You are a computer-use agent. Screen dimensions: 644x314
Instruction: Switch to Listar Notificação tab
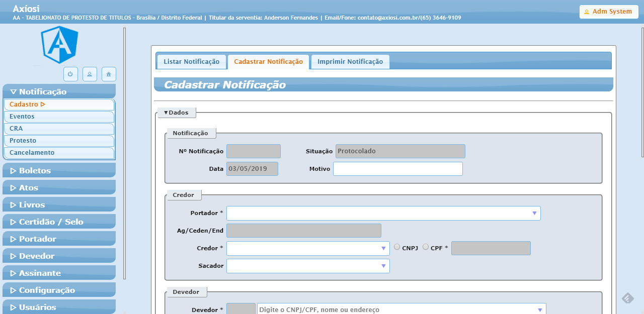click(191, 62)
